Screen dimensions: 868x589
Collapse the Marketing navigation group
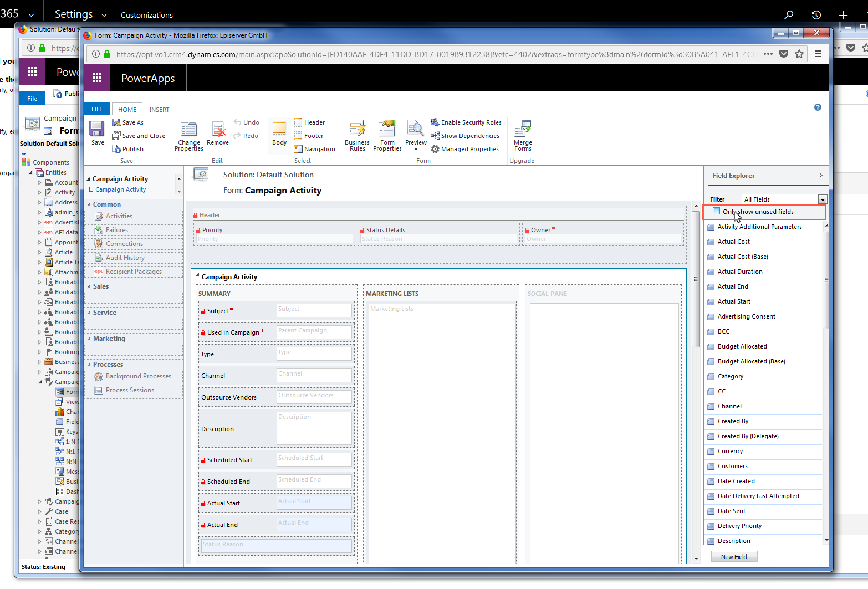click(89, 339)
